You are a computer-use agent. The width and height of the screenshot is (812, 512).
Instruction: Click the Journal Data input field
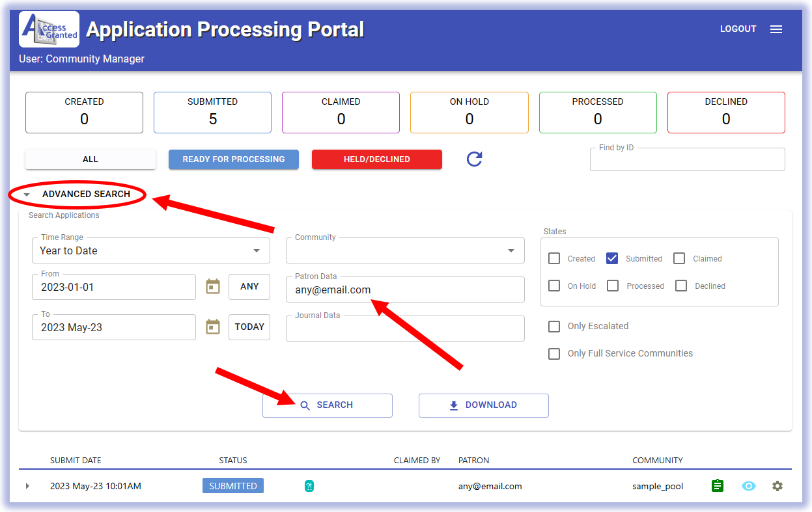pyautogui.click(x=405, y=329)
